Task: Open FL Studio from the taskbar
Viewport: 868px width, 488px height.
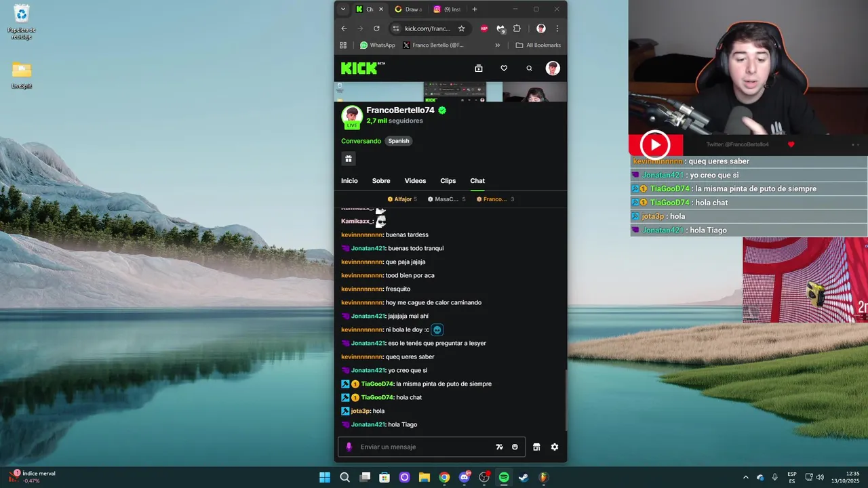Action: 543,477
